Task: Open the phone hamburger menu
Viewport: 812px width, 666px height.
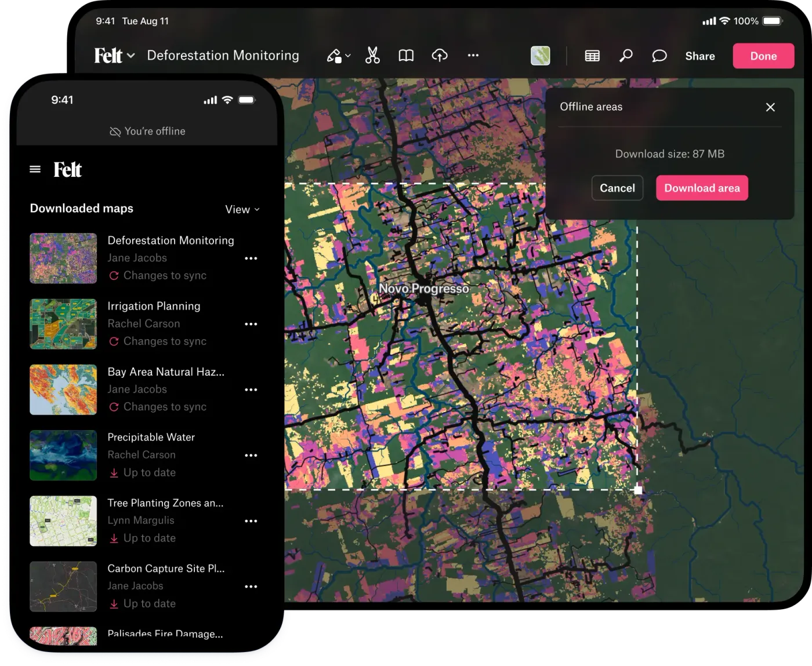Action: click(x=35, y=169)
